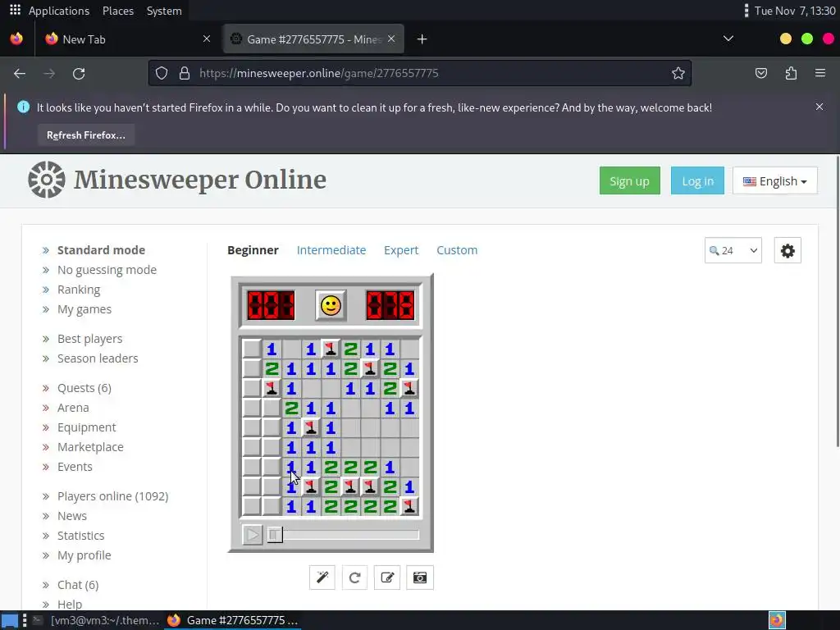Click the padlock site info icon
840x630 pixels.
point(185,73)
